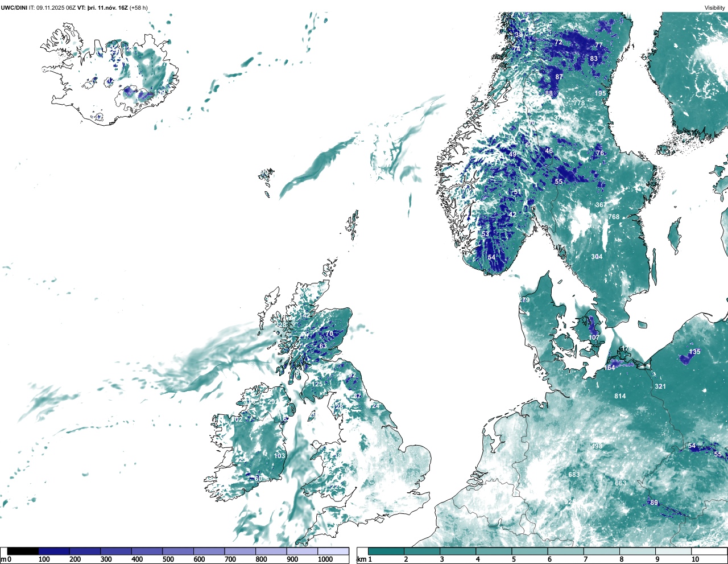Click the palest 900–1000 m lavender swatch

pyautogui.click(x=302, y=551)
